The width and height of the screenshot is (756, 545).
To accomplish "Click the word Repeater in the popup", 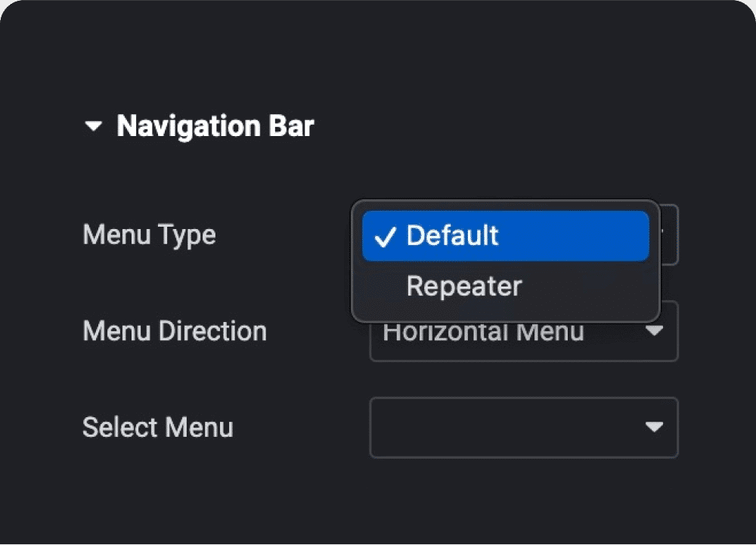I will coord(464,286).
